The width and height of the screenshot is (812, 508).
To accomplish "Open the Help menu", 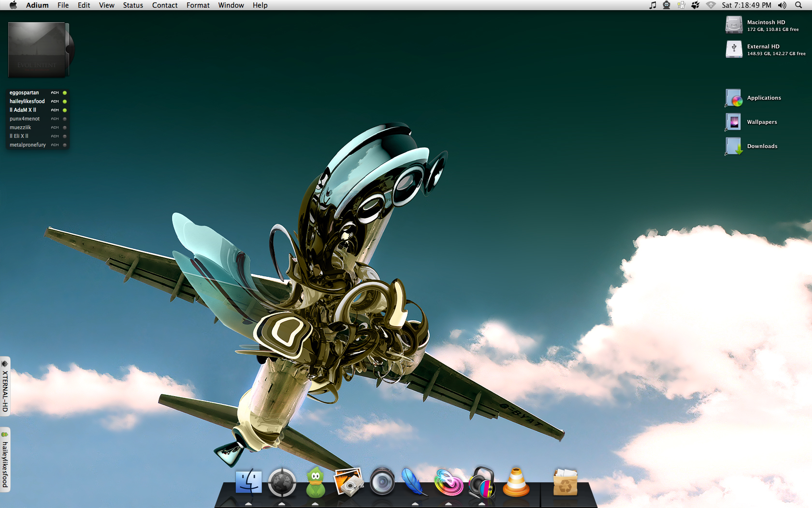I will 260,5.
